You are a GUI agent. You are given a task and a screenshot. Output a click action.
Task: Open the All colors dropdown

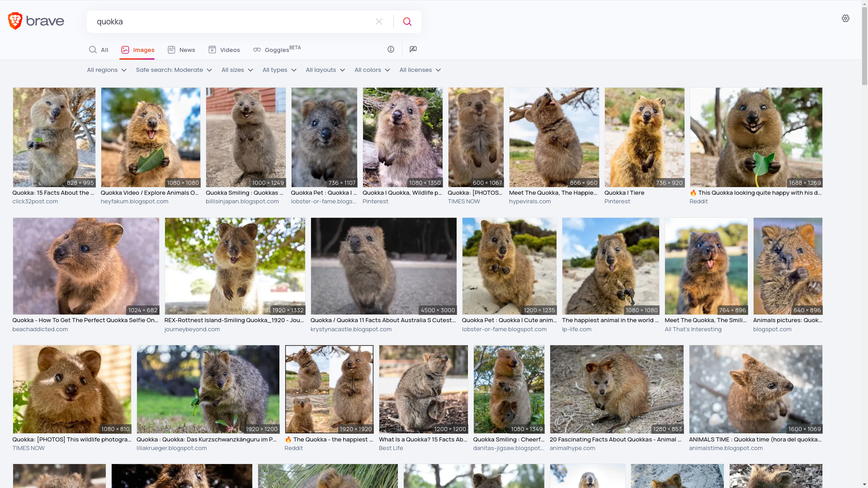tap(372, 70)
